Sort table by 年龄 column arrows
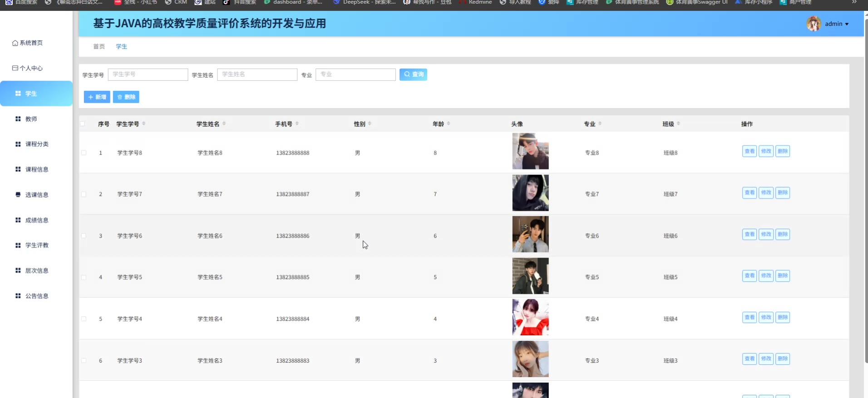This screenshot has width=868, height=398. [x=449, y=124]
